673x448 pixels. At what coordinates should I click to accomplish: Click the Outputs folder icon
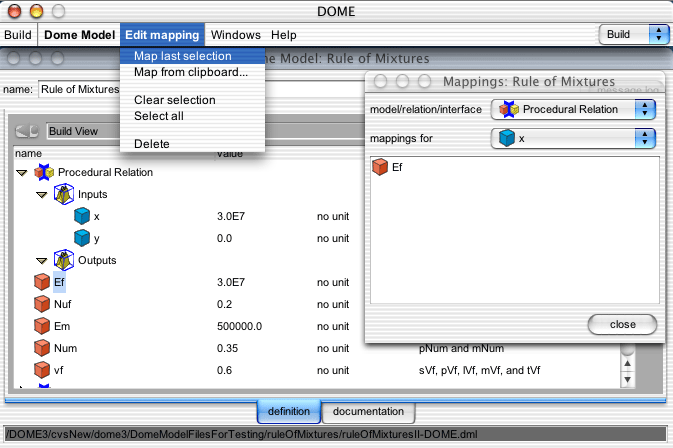click(x=64, y=260)
